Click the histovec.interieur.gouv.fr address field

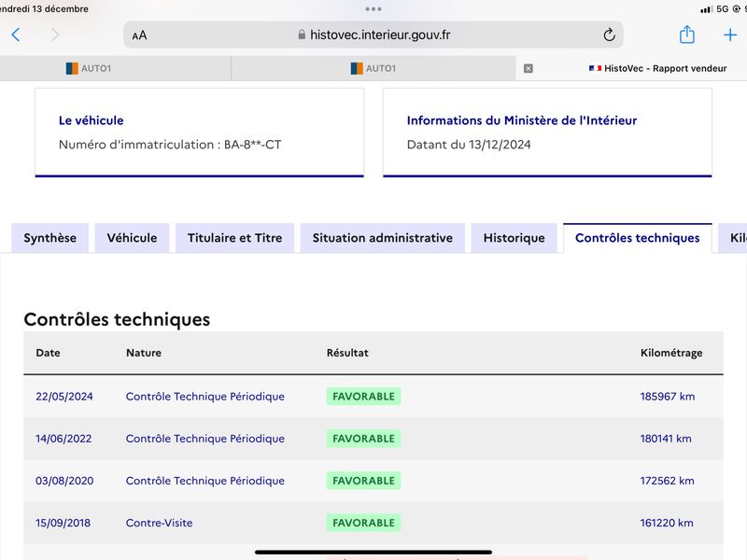[373, 35]
